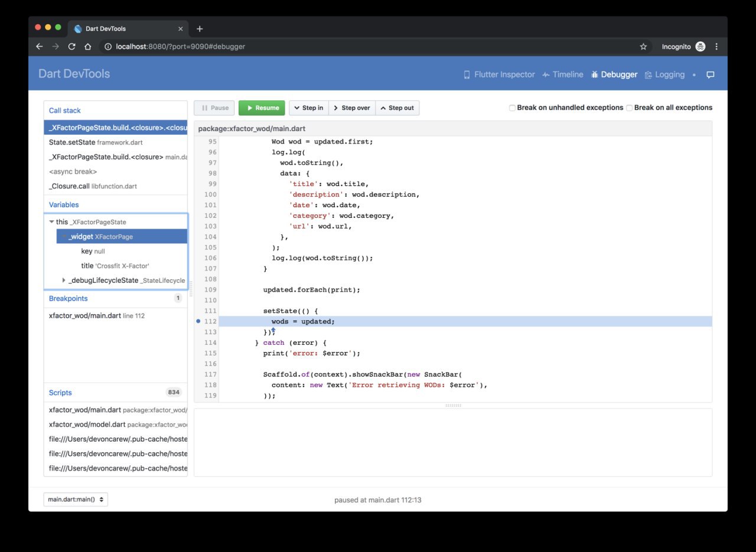This screenshot has height=552, width=756.
Task: Click breakpoint dot at line 112
Action: coord(198,321)
